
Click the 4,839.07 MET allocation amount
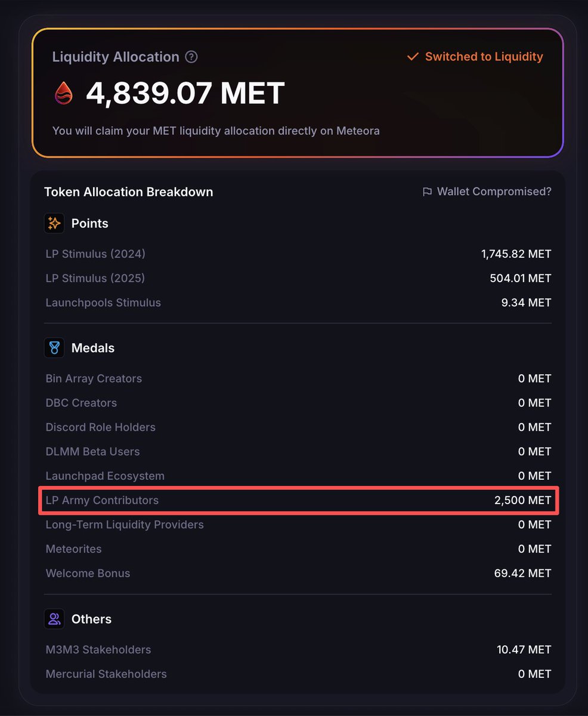(x=185, y=93)
